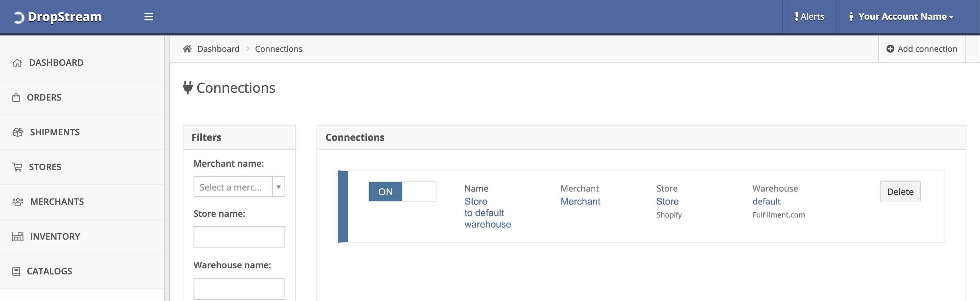
Task: Click the Stores cart icon
Action: click(17, 167)
